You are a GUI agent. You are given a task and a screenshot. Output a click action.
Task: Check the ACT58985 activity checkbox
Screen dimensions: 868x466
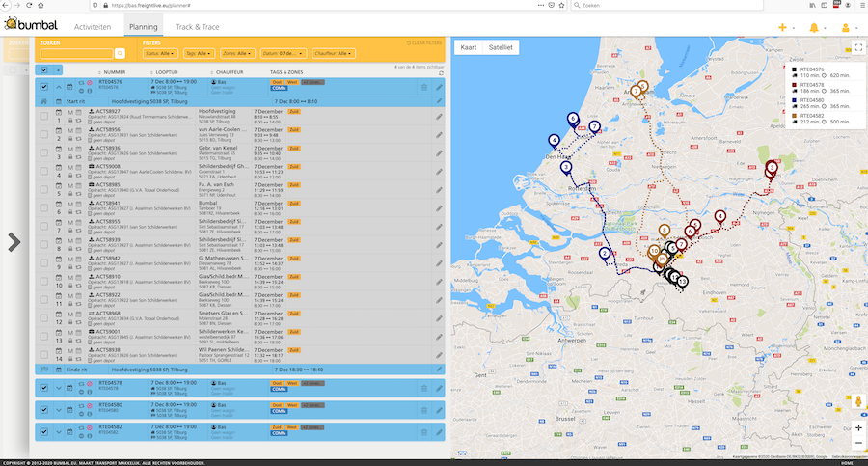coord(44,189)
